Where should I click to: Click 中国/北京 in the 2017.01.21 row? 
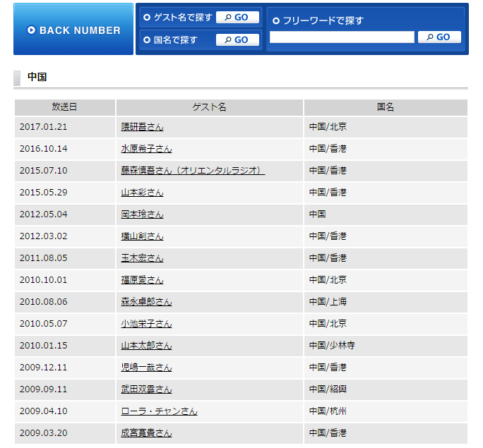(328, 127)
